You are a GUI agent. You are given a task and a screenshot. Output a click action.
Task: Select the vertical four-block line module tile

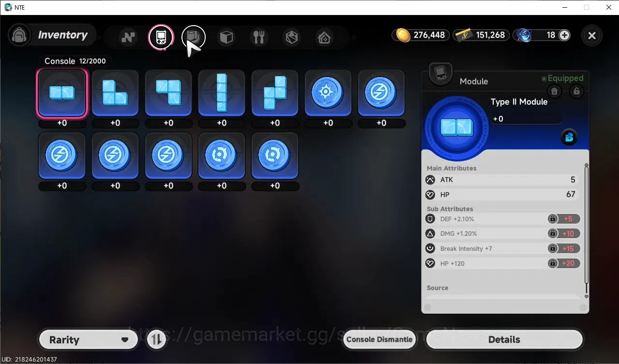click(222, 93)
